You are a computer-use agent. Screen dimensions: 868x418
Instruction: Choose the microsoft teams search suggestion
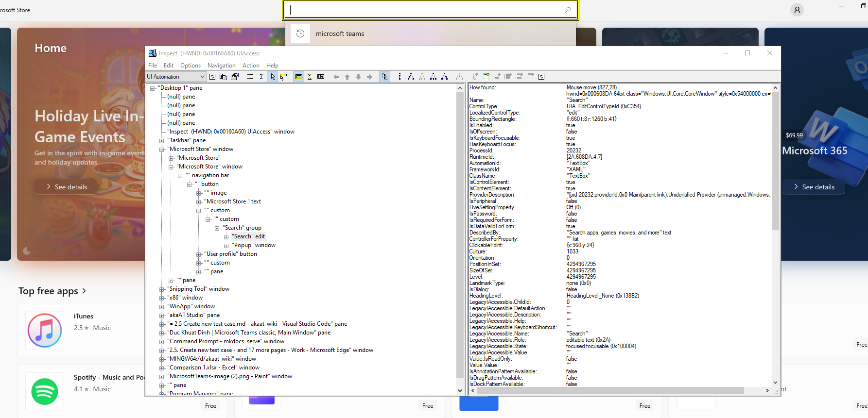point(431,33)
